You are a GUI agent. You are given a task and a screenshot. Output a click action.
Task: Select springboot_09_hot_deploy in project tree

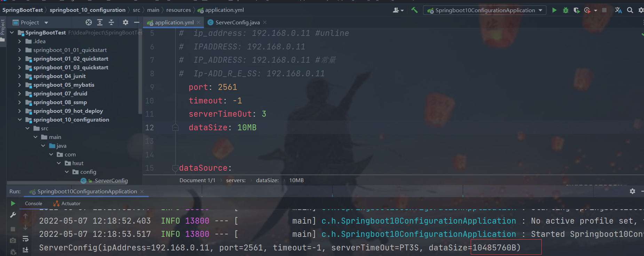pos(68,111)
